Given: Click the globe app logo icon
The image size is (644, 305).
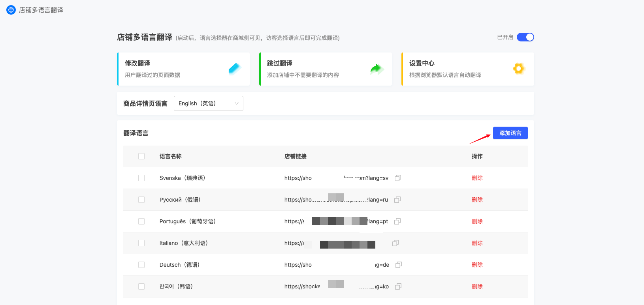Looking at the screenshot, I should click(11, 10).
